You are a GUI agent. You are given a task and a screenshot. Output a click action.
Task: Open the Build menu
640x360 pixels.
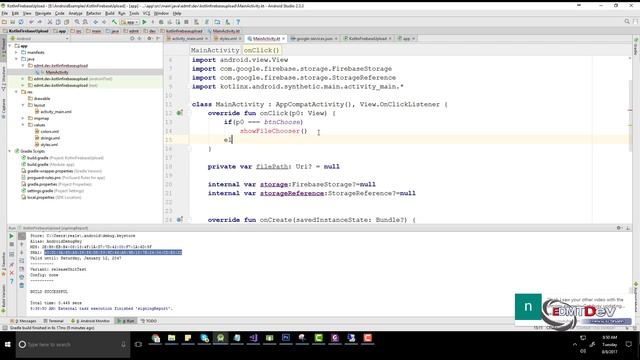110,13
